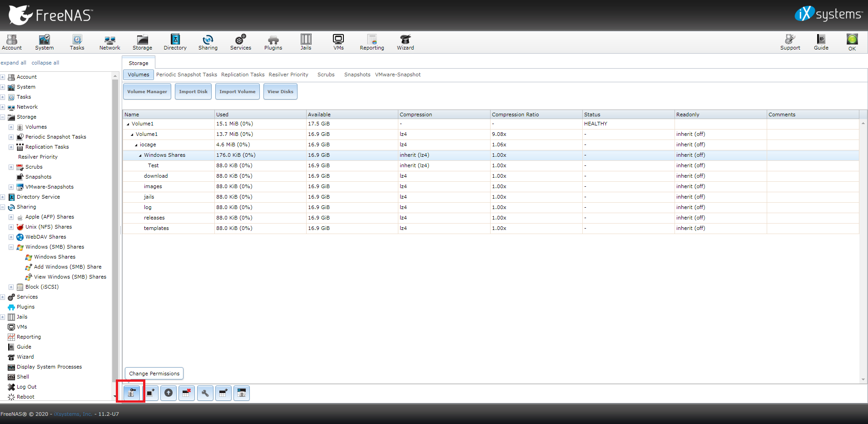Image resolution: width=868 pixels, height=424 pixels.
Task: Click the down arrow of the grid scrollbar
Action: pyautogui.click(x=863, y=379)
